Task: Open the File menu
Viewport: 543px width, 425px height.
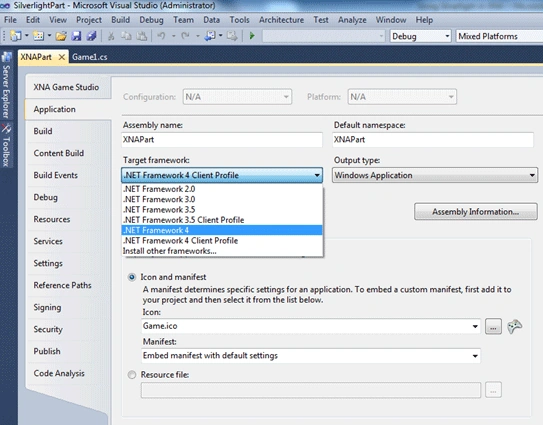Action: tap(10, 20)
